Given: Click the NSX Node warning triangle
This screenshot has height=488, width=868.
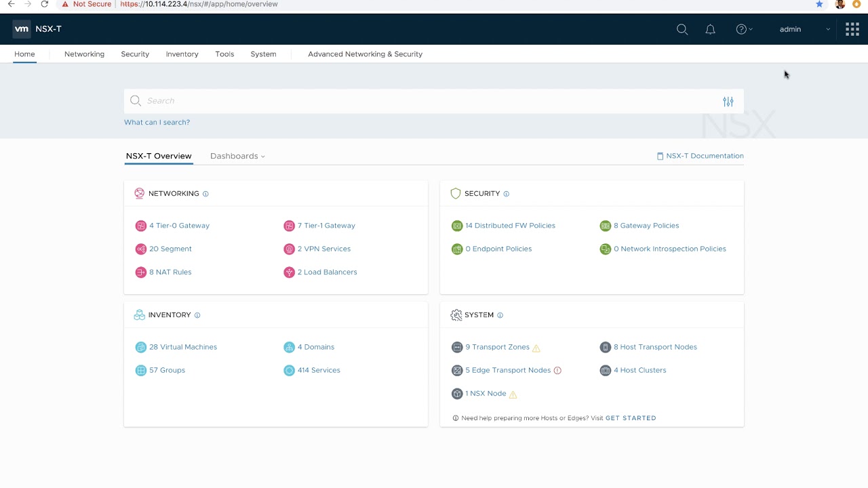Looking at the screenshot, I should 513,394.
